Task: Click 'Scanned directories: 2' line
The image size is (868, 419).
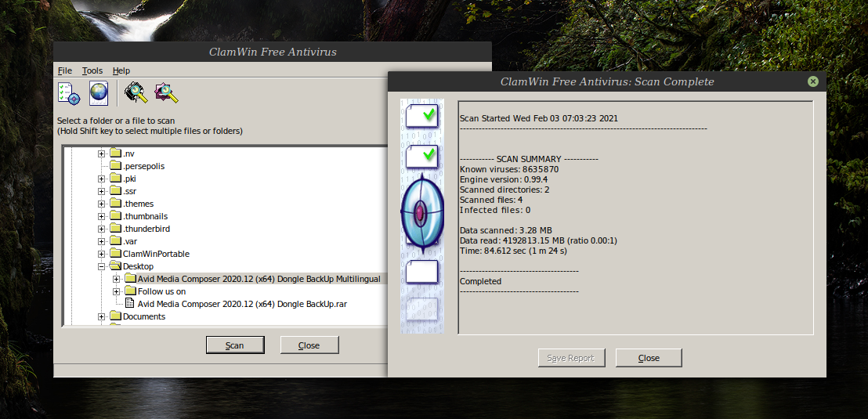Action: [x=505, y=190]
